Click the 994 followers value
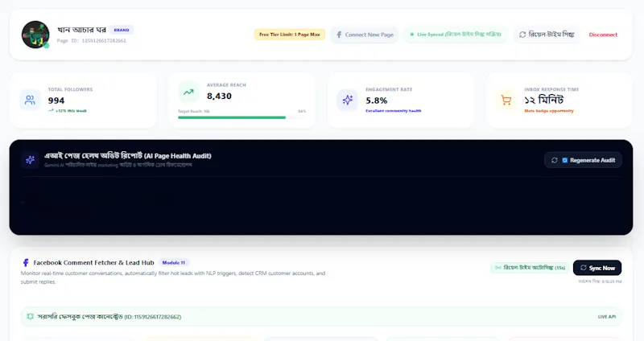This screenshot has width=644, height=341. click(x=56, y=101)
